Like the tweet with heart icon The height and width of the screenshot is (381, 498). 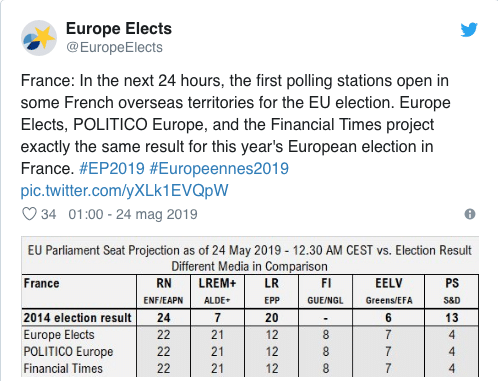(x=29, y=214)
